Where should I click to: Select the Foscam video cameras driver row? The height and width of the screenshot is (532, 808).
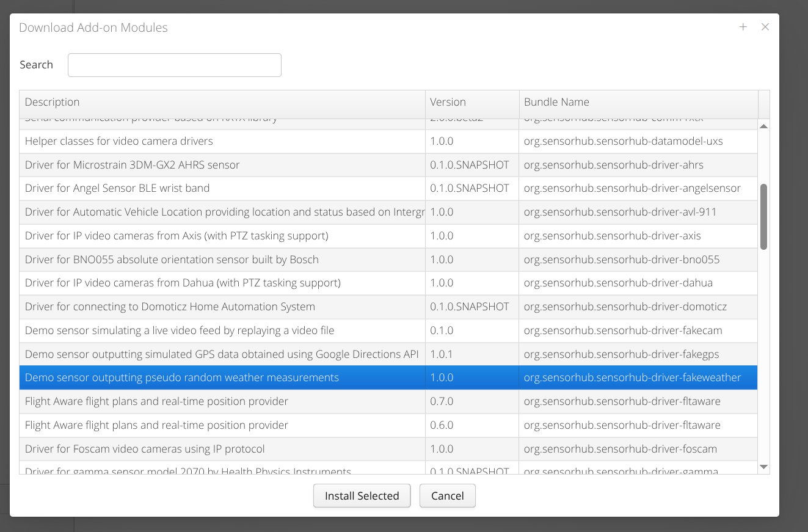(x=222, y=449)
